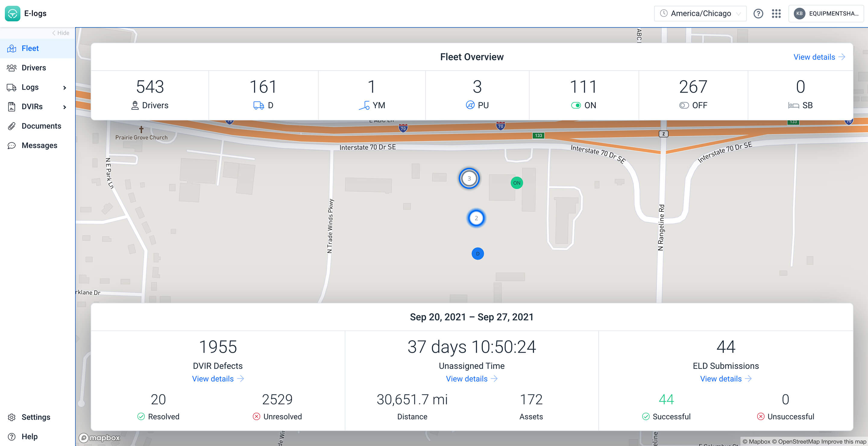This screenshot has height=446, width=868.
Task: Click the E-logs steering wheel logo
Action: coord(12,14)
